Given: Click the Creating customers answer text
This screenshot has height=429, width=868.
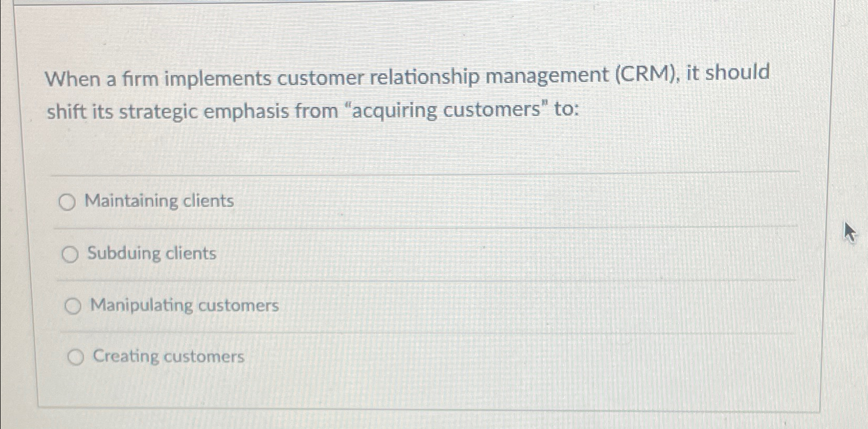Looking at the screenshot, I should [167, 357].
